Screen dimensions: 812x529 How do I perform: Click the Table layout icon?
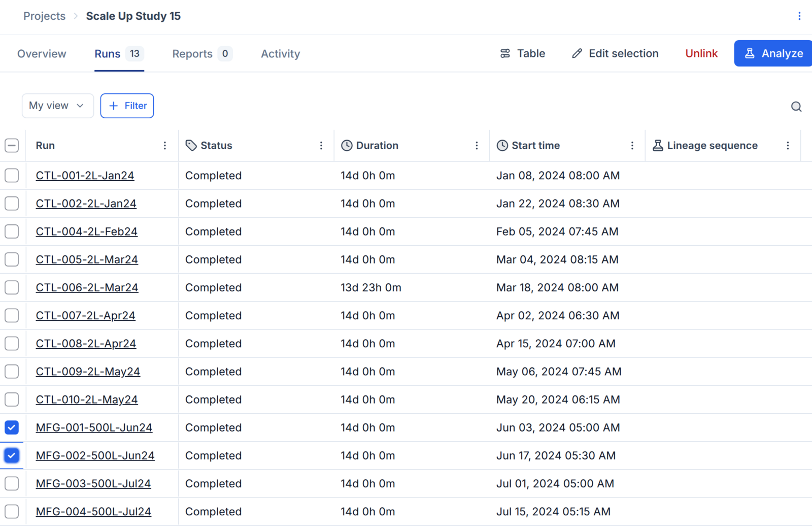tap(505, 53)
